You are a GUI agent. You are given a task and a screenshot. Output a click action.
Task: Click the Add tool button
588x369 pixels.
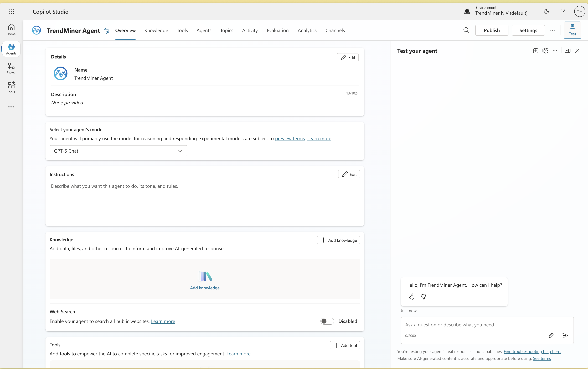point(345,345)
